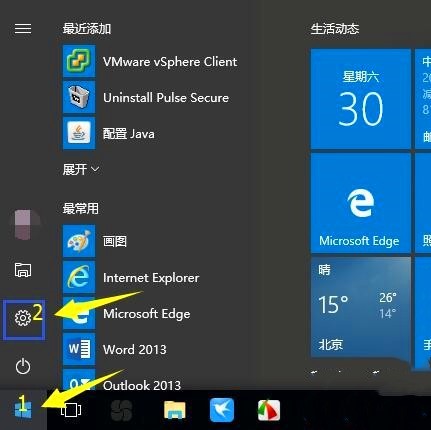Click the Uninstall Pulse Secure trash icon

point(79,97)
